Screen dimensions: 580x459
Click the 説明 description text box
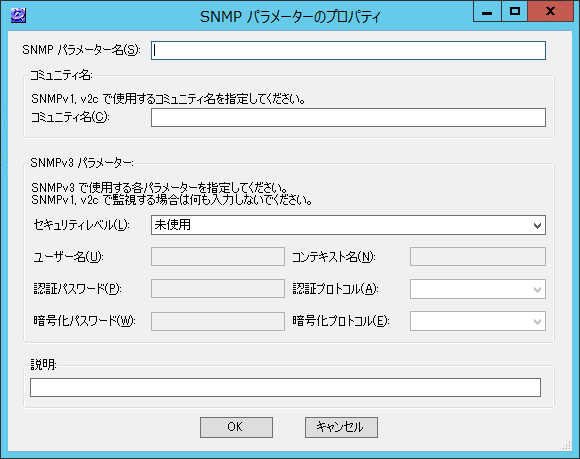pos(285,387)
